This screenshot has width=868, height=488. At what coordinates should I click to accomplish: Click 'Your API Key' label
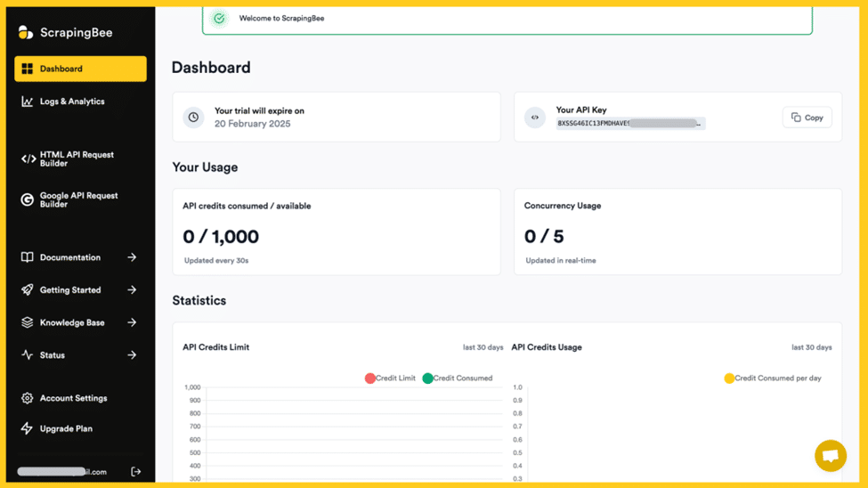581,110
